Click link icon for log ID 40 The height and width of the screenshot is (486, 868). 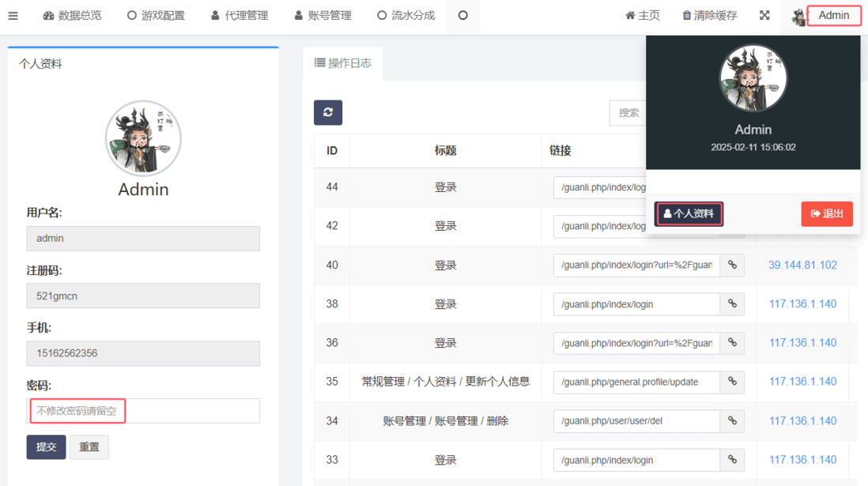732,266
